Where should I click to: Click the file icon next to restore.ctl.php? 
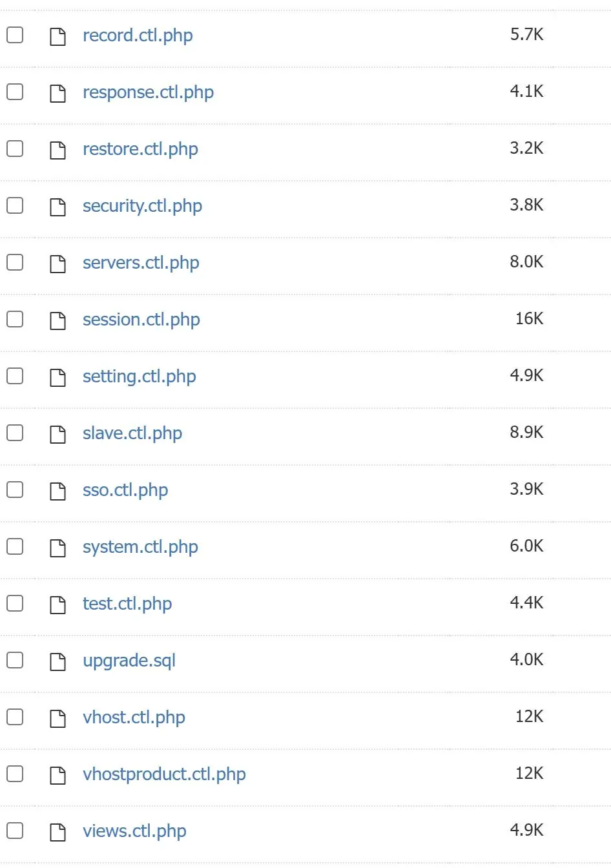[x=58, y=150]
